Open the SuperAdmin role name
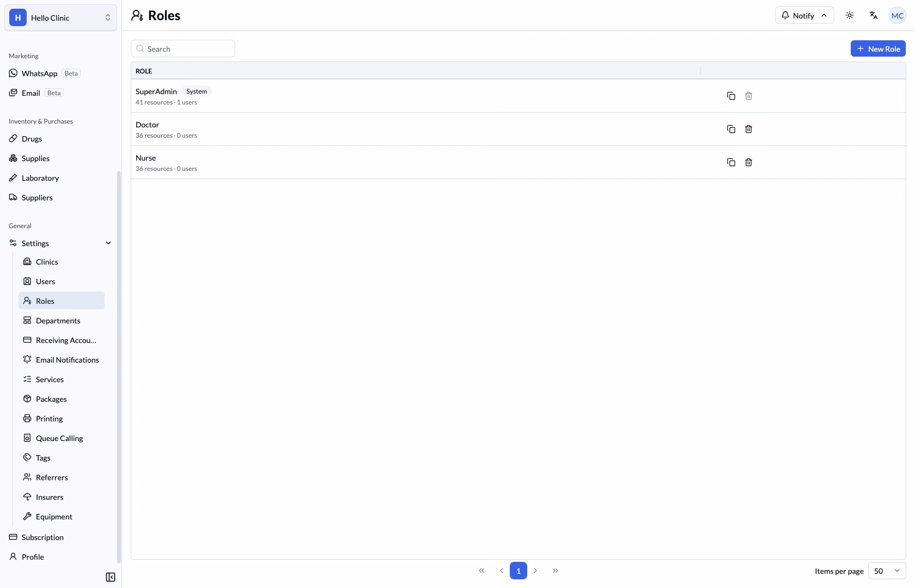 click(x=156, y=91)
